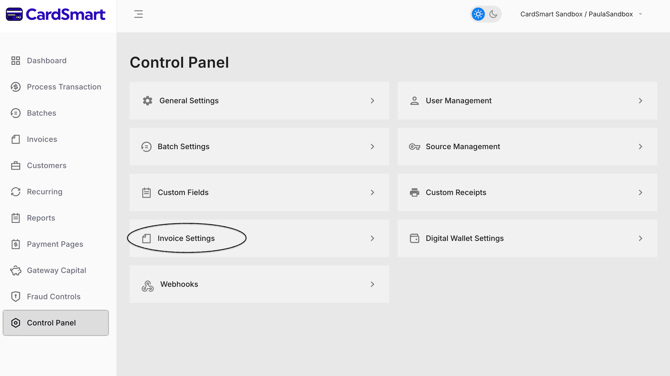670x376 pixels.
Task: Click the Payment Pages icon
Action: point(16,244)
